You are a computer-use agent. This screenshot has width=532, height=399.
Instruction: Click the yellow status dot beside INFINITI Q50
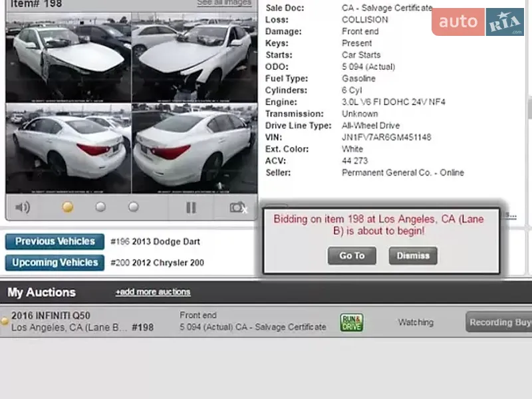[5, 321]
